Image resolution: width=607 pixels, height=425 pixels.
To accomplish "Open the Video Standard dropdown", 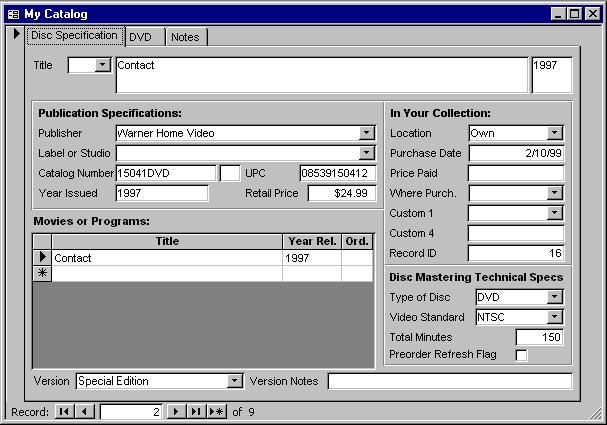I will coord(555,317).
